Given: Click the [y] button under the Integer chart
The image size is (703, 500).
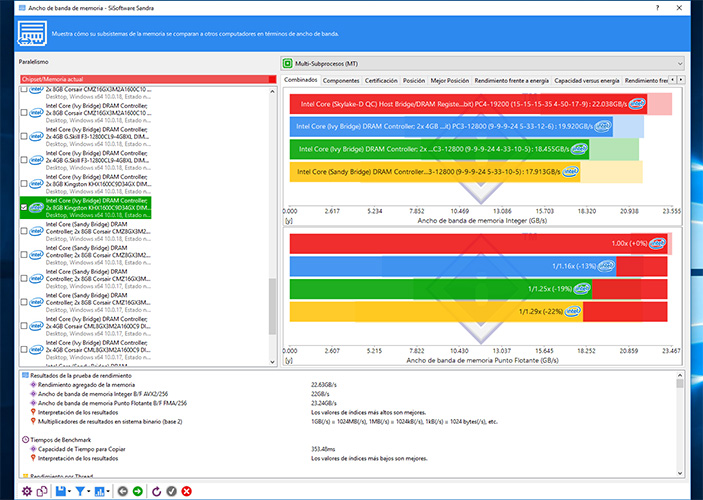Looking at the screenshot, I should (289, 221).
